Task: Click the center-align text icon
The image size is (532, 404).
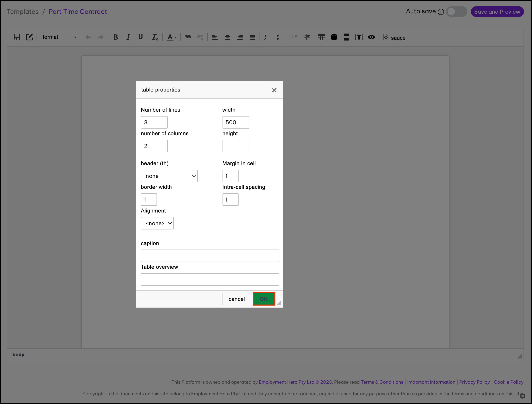Action: tap(227, 37)
